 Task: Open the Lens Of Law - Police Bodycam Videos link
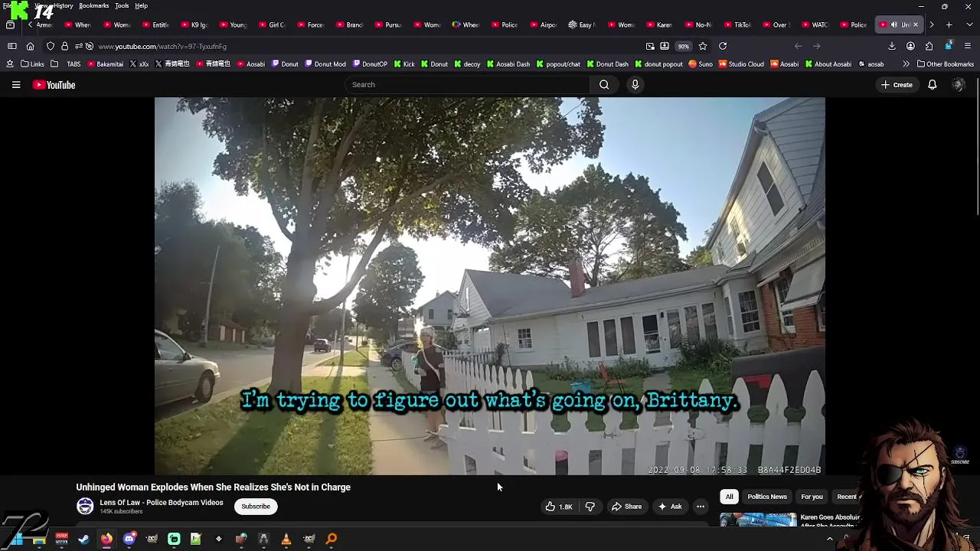click(x=162, y=503)
